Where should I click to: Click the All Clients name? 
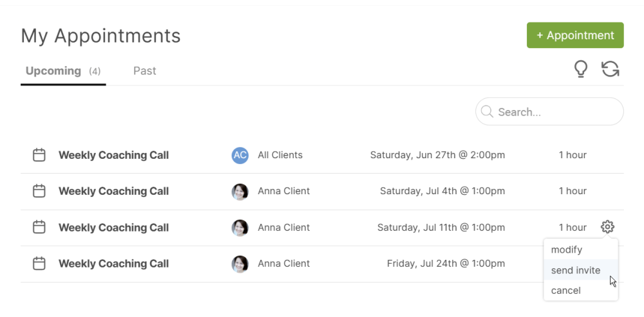[280, 155]
